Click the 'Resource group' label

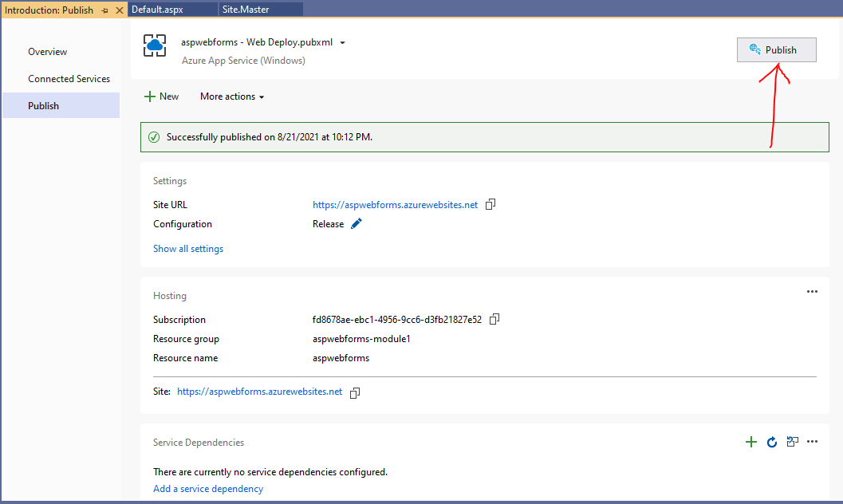[x=186, y=339]
